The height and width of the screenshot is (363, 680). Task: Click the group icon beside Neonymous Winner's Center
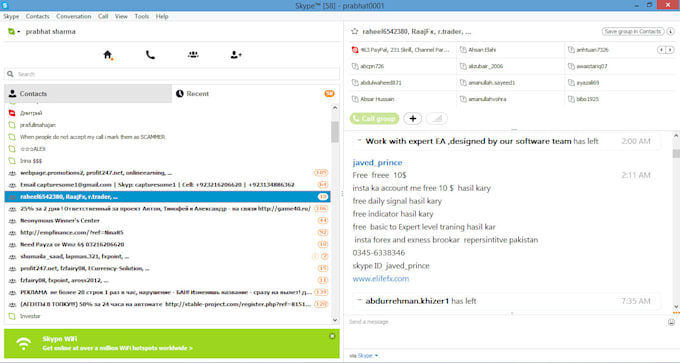pyautogui.click(x=12, y=221)
